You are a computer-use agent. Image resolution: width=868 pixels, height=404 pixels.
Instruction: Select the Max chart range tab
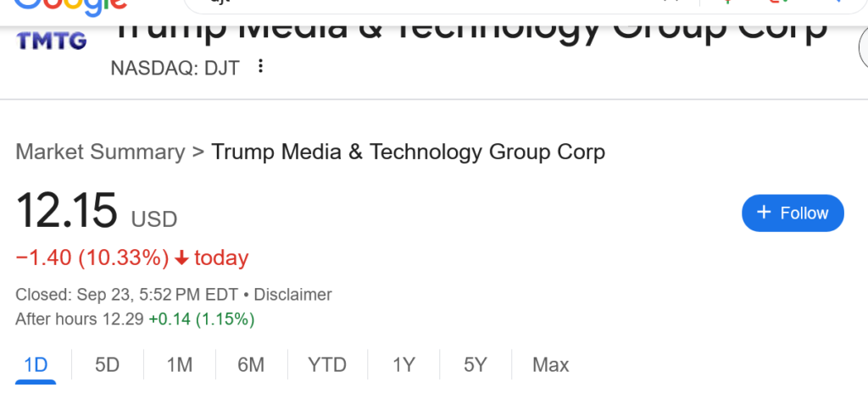point(550,365)
